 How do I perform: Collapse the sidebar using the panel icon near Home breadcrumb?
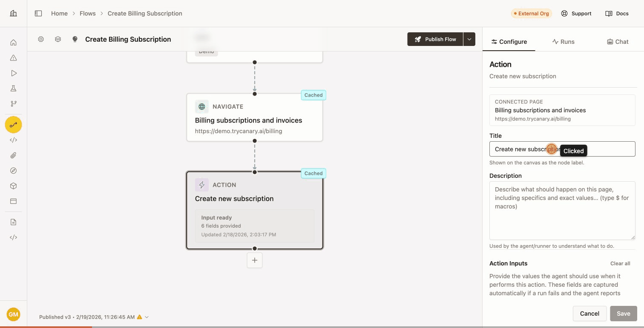point(38,13)
